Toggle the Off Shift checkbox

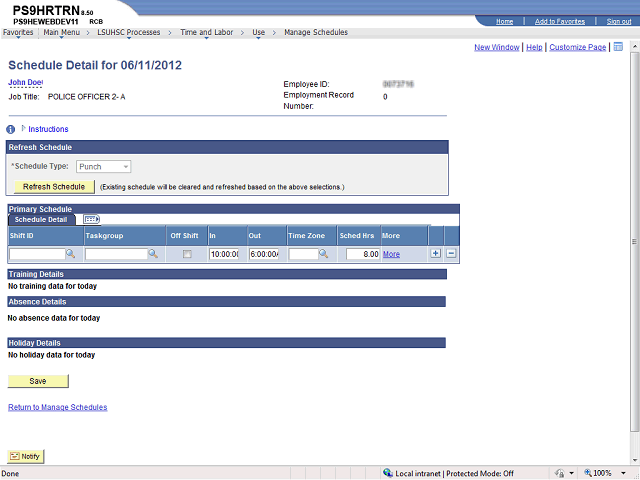click(x=187, y=255)
